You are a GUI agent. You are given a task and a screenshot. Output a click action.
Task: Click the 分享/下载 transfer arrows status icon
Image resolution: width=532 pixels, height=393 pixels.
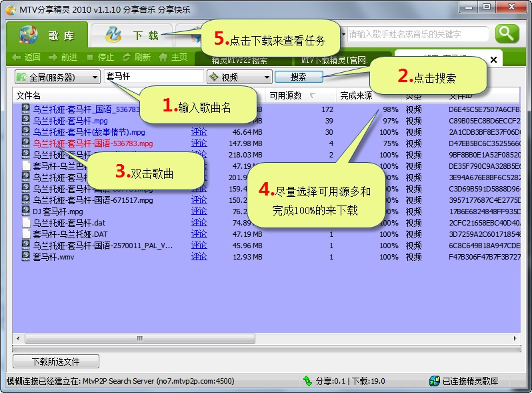click(x=307, y=381)
